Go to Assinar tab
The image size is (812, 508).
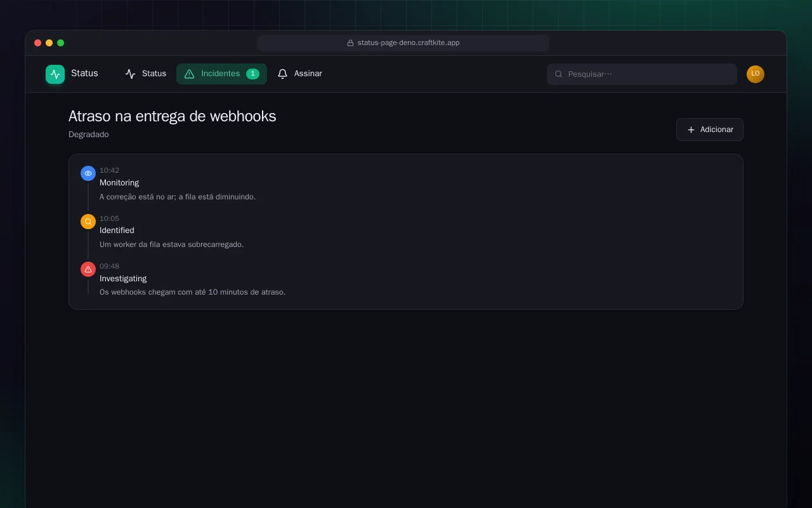pos(300,74)
